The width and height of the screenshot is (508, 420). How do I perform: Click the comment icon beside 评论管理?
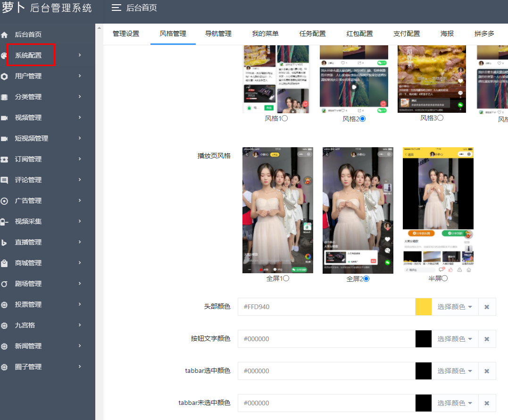(x=4, y=180)
